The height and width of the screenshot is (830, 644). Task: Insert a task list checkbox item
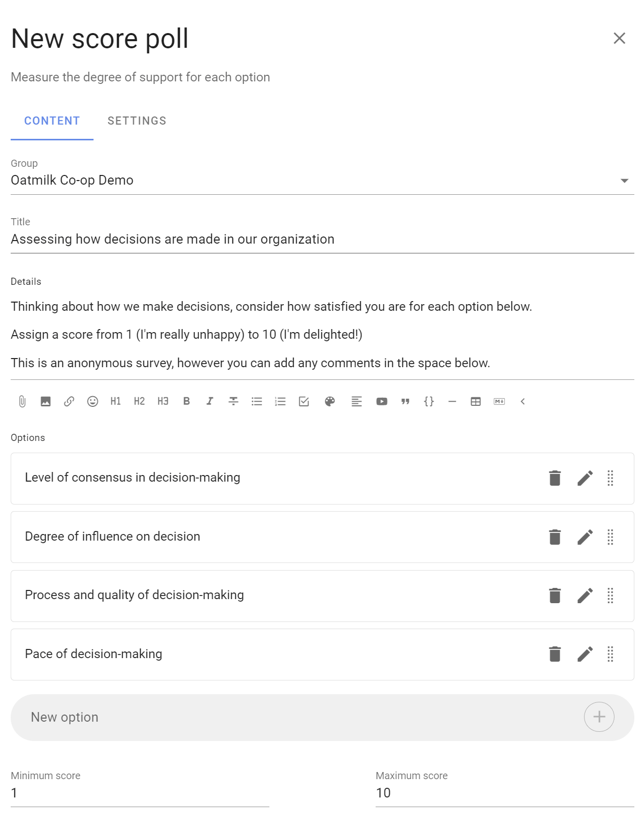click(304, 401)
